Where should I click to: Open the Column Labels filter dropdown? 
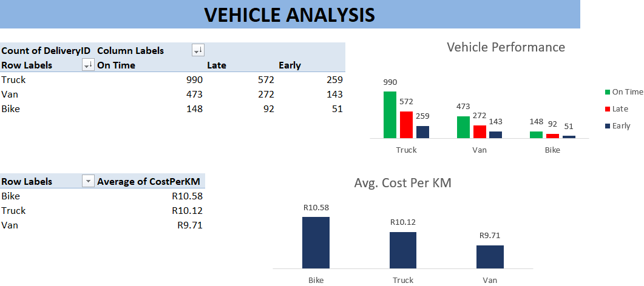pyautogui.click(x=198, y=51)
